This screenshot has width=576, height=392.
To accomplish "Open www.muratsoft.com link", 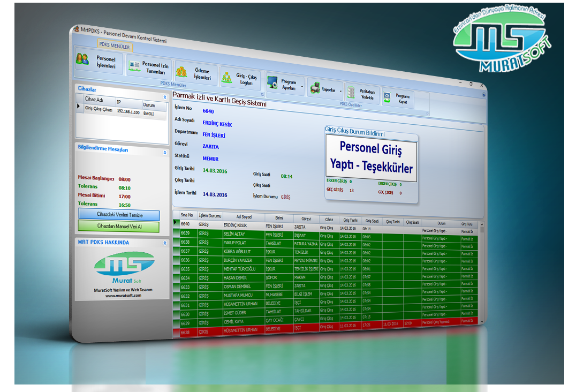I will click(124, 296).
